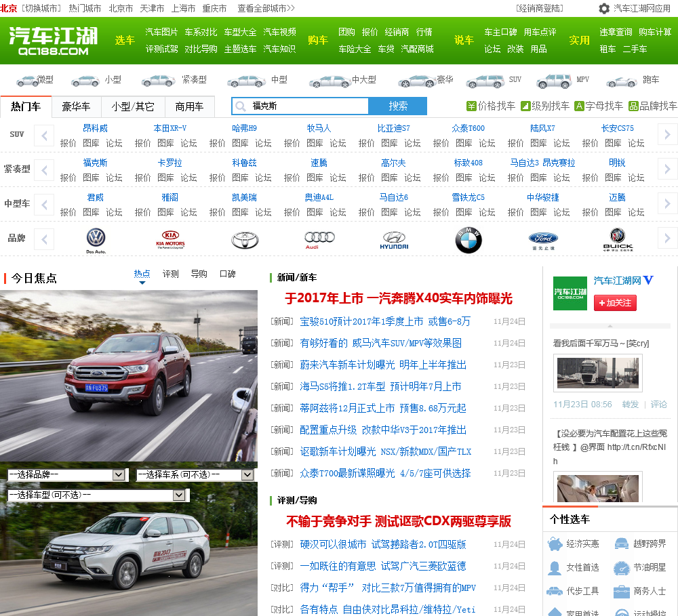Open 违章查询 in the green nav bar
The width and height of the screenshot is (678, 616).
point(616,32)
